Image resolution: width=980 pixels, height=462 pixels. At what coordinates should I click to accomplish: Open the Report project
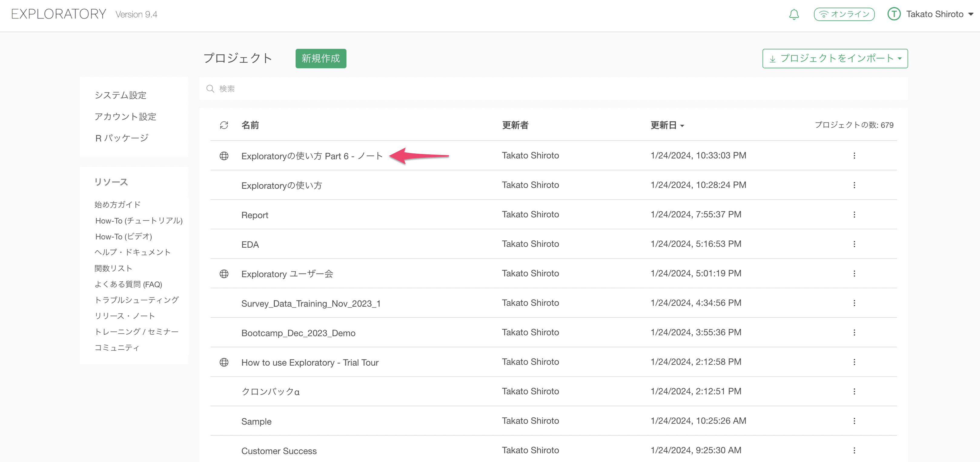click(254, 215)
